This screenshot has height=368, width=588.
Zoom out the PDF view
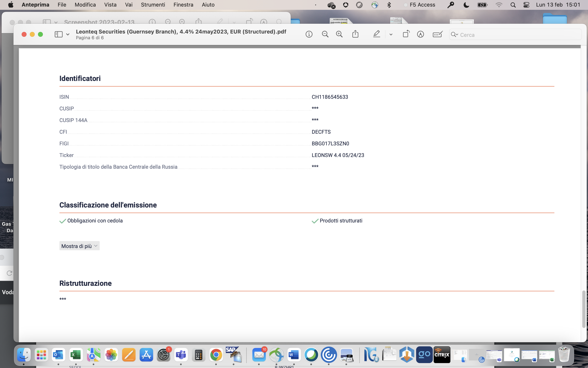click(325, 34)
